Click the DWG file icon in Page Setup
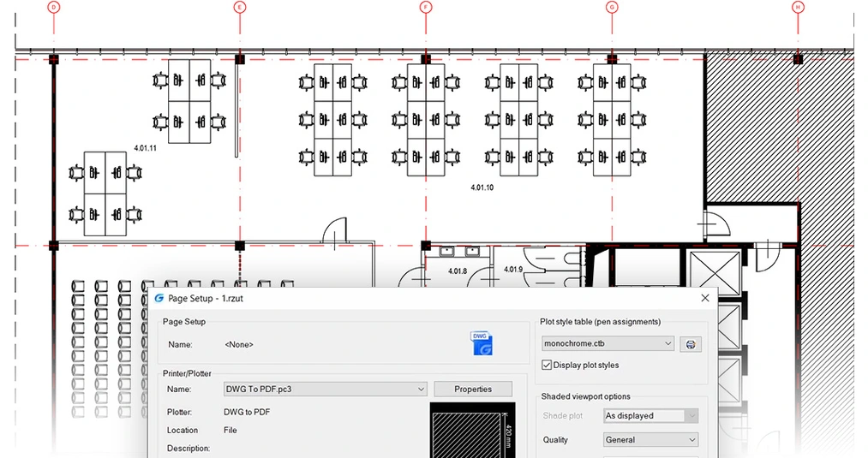The height and width of the screenshot is (458, 868). pyautogui.click(x=482, y=343)
